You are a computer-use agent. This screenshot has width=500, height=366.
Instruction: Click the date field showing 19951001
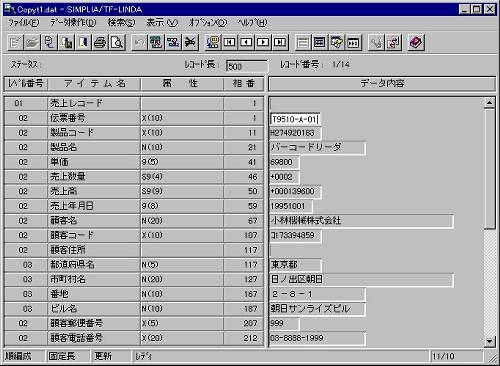click(291, 206)
